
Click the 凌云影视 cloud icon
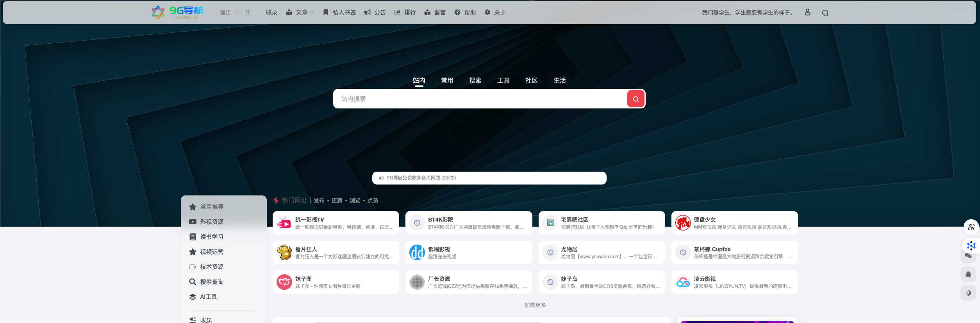tap(683, 282)
